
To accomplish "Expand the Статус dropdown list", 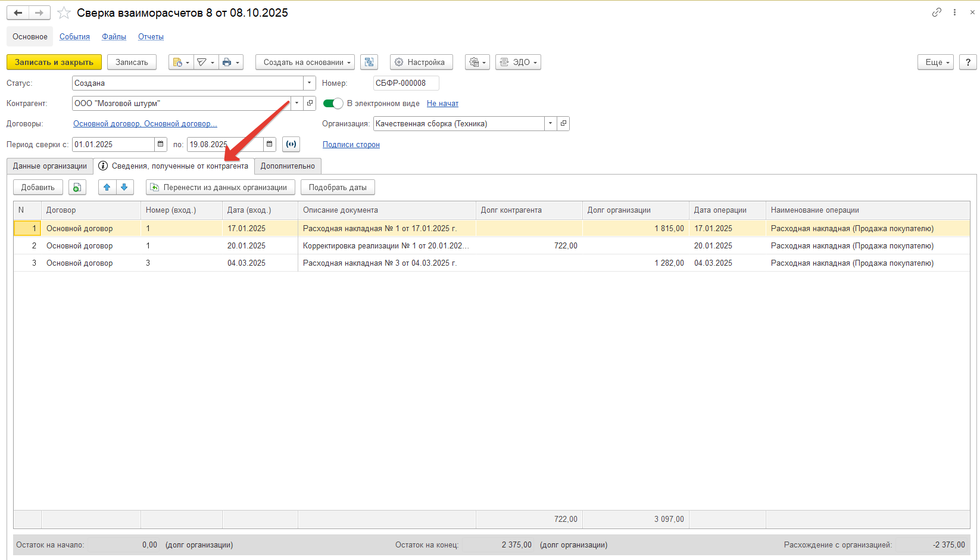I will [x=309, y=83].
